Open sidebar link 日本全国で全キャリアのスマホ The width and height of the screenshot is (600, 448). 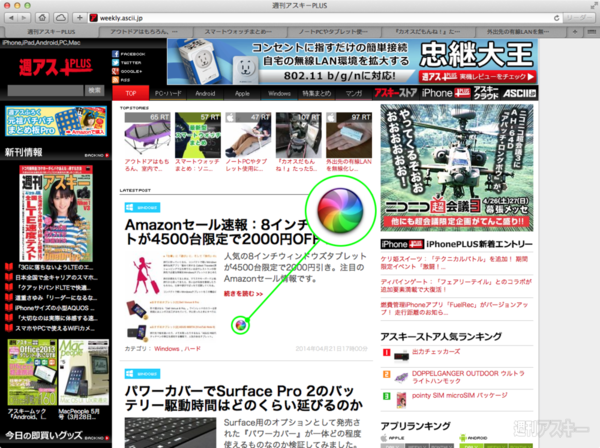point(56,277)
